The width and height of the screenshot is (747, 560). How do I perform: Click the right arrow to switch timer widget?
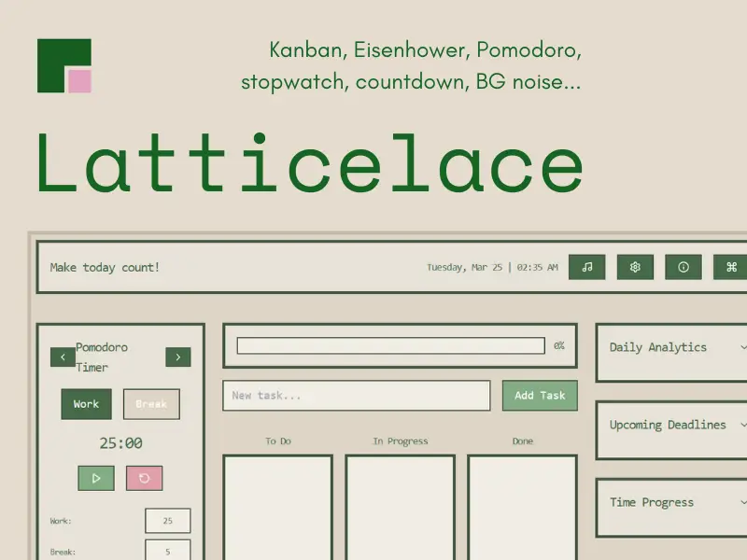click(178, 357)
